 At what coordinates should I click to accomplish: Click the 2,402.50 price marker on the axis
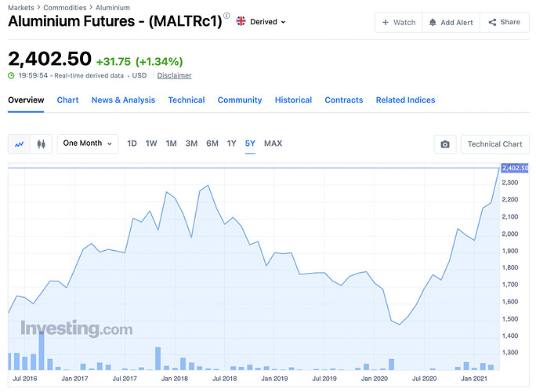(x=514, y=168)
